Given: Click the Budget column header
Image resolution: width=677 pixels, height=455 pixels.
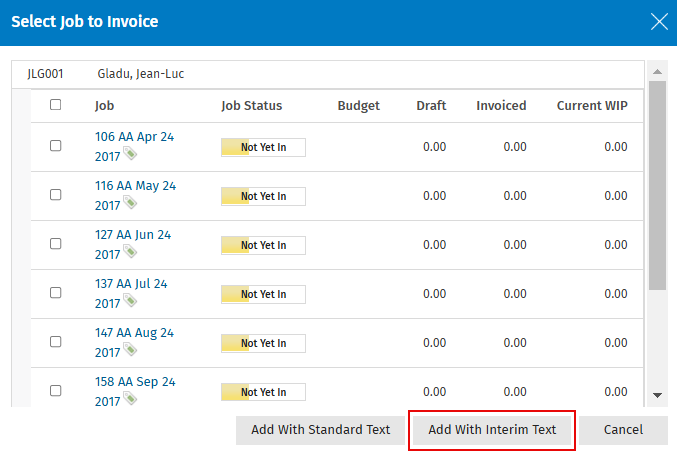Looking at the screenshot, I should tap(358, 106).
